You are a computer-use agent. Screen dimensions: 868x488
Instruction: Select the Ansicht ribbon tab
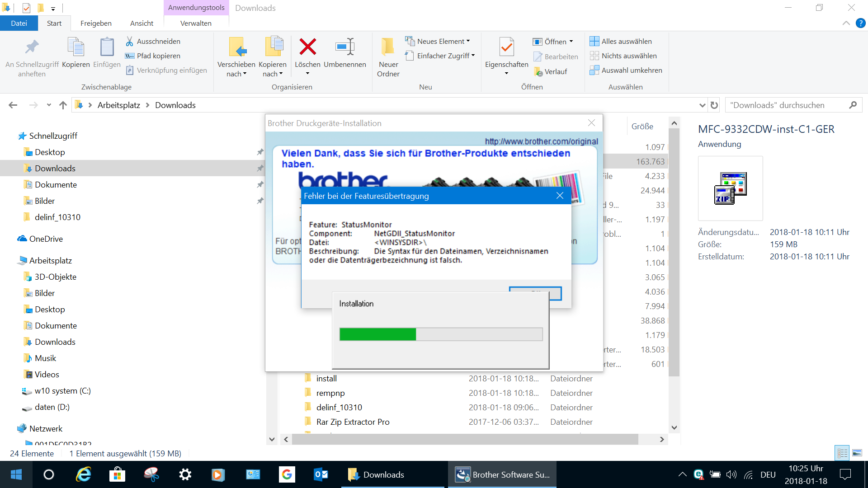(x=142, y=23)
